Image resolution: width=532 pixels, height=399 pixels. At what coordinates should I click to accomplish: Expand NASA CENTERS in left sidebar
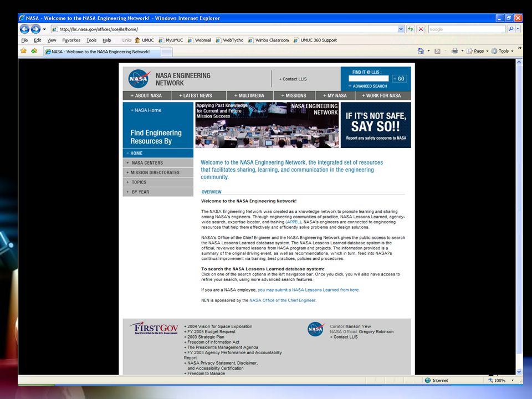tap(158, 163)
